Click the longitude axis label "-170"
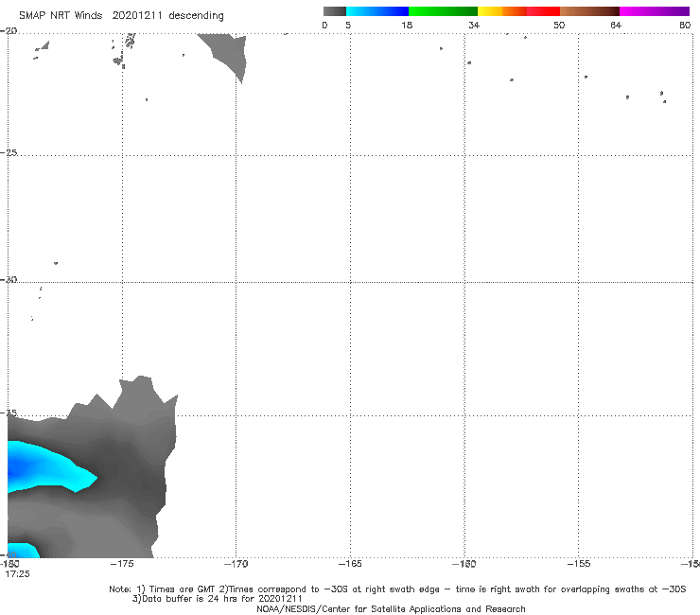This screenshot has height=615, width=700. pos(236,564)
